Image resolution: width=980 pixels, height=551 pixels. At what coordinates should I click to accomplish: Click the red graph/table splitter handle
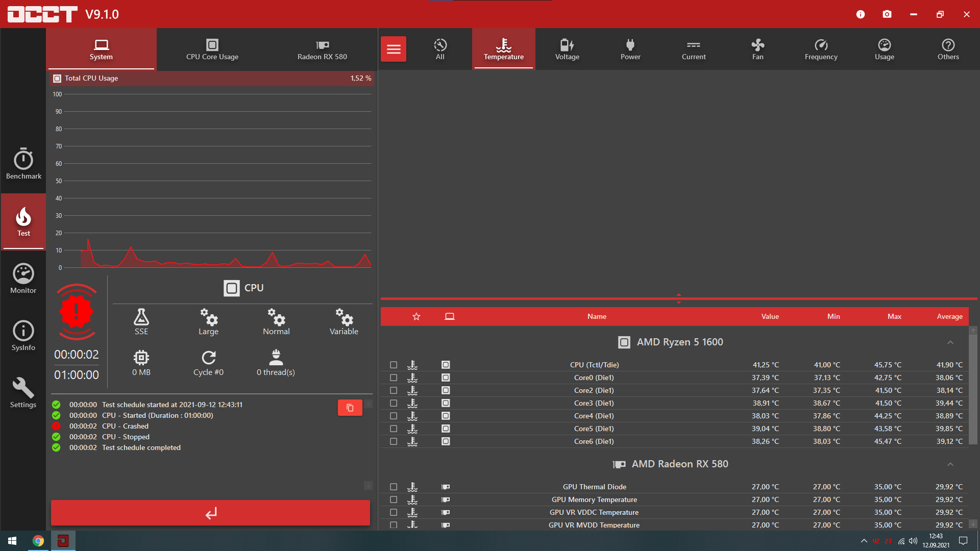[679, 298]
